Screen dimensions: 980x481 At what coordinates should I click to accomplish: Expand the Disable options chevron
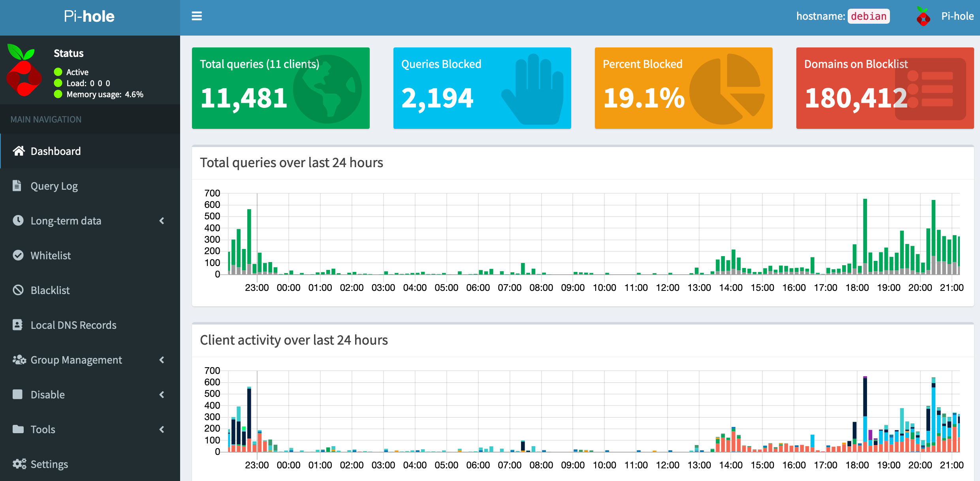[x=162, y=394]
